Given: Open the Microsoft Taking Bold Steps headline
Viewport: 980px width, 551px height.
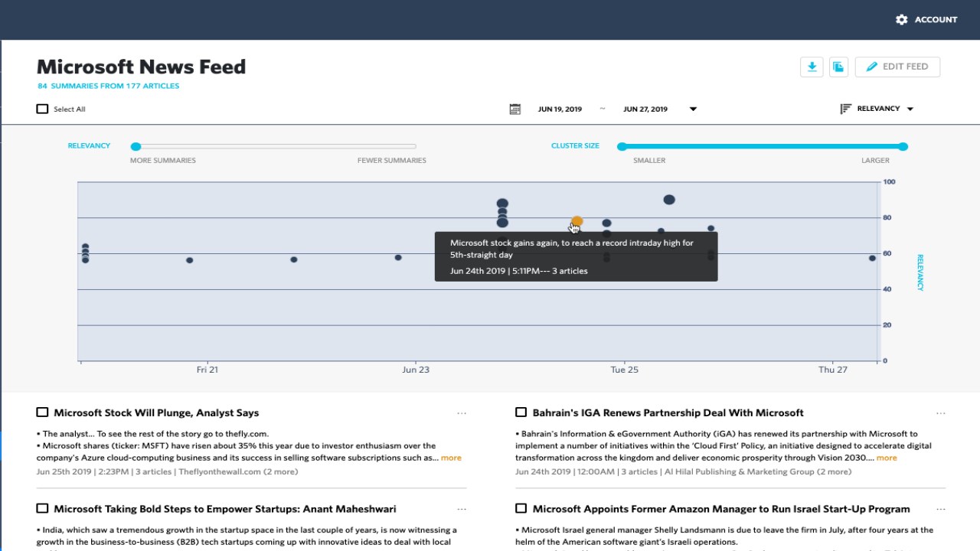Looking at the screenshot, I should click(x=225, y=509).
